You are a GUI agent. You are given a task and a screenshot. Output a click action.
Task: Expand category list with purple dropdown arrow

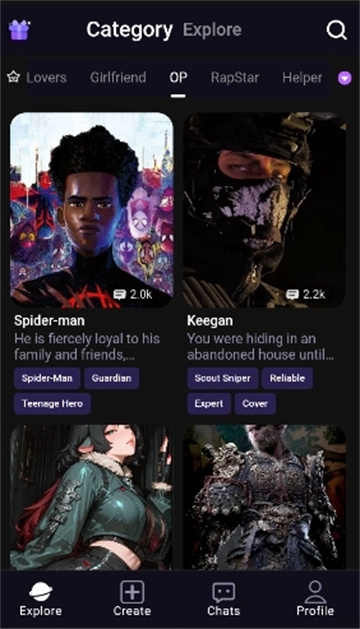[x=344, y=78]
